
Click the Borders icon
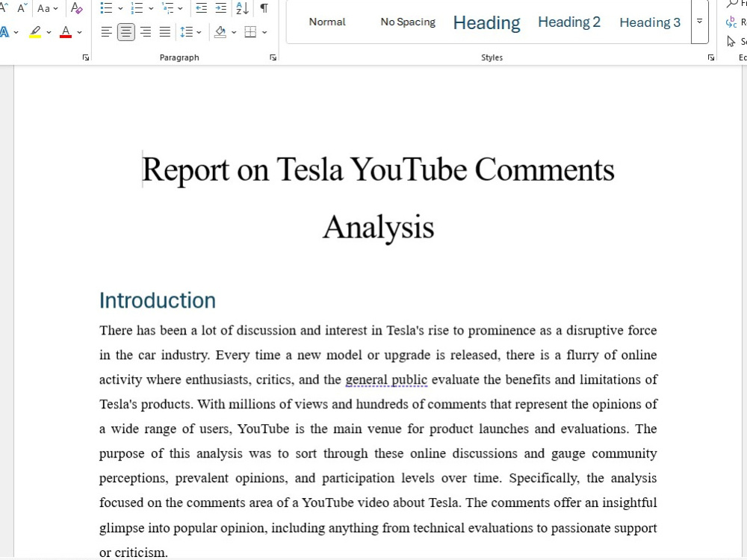click(250, 32)
